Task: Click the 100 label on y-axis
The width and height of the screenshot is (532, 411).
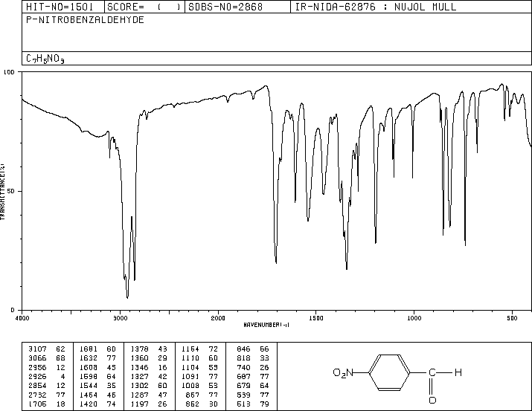Action: (9, 72)
